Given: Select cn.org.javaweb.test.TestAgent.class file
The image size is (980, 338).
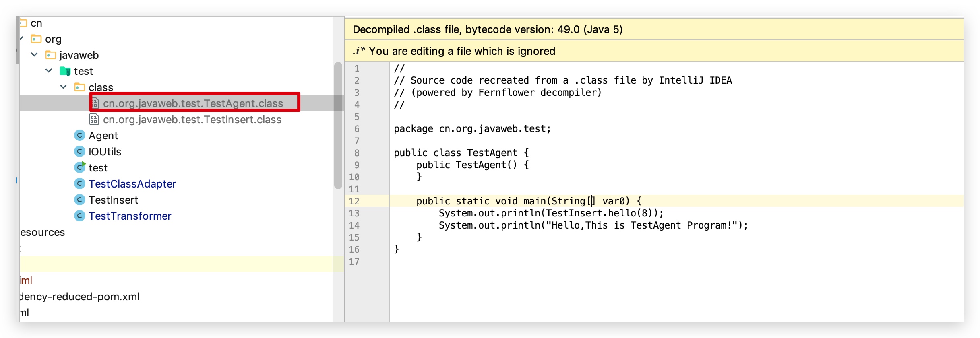Looking at the screenshot, I should 193,103.
